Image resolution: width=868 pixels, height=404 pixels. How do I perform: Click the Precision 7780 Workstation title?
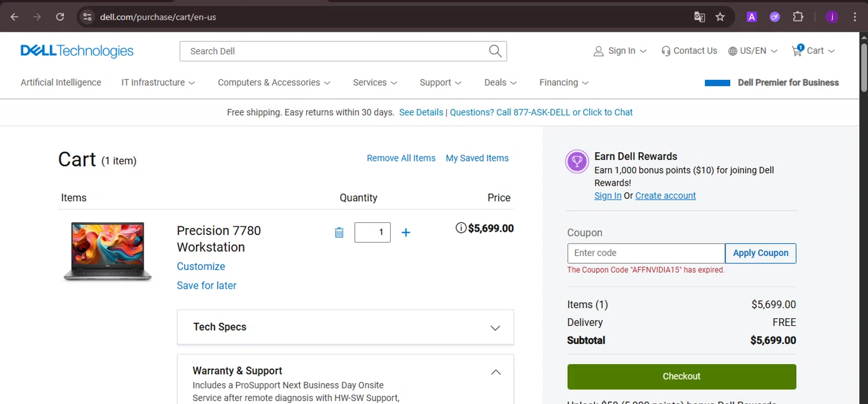pyautogui.click(x=219, y=239)
